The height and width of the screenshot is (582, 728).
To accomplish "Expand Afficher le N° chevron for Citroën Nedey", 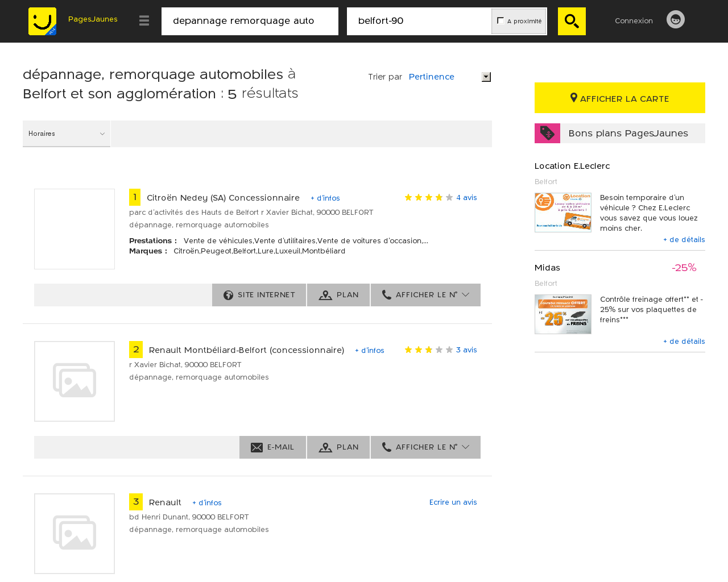I will 466,295.
